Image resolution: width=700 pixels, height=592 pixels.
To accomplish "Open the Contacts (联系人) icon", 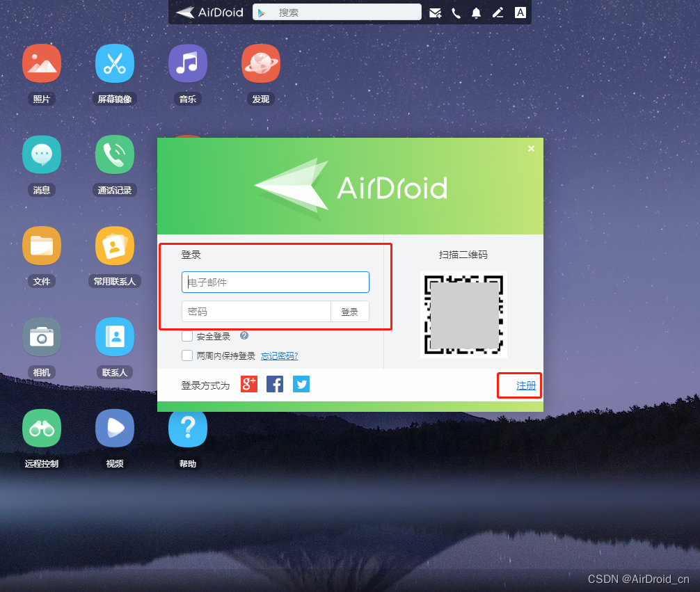I will click(x=115, y=337).
